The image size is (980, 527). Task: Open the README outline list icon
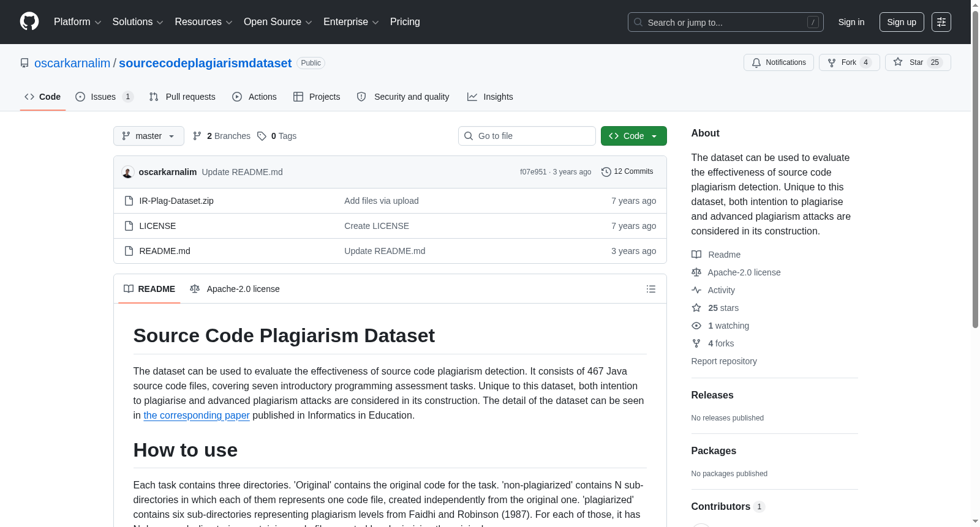651,289
